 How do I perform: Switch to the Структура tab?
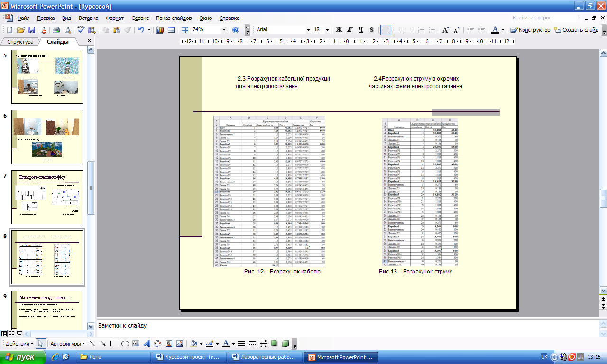tap(20, 42)
